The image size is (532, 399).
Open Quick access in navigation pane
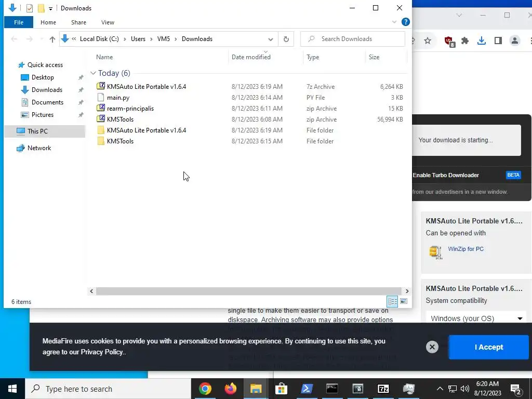point(45,65)
